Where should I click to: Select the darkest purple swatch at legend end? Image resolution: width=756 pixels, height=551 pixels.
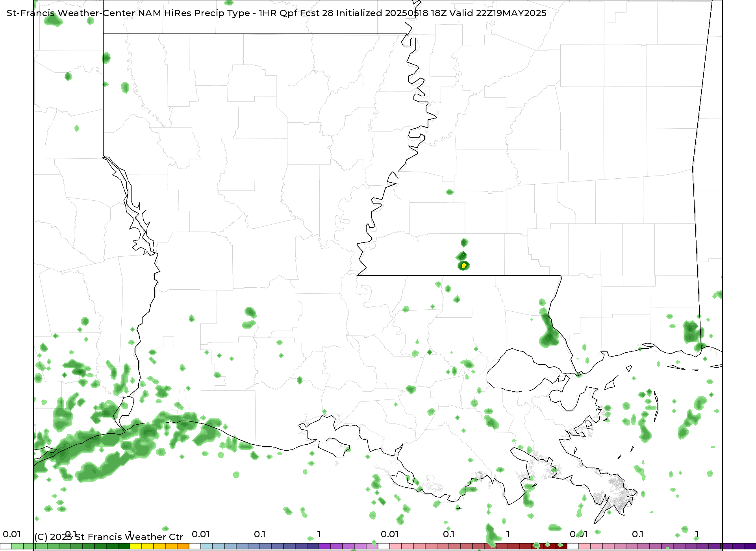(750, 546)
